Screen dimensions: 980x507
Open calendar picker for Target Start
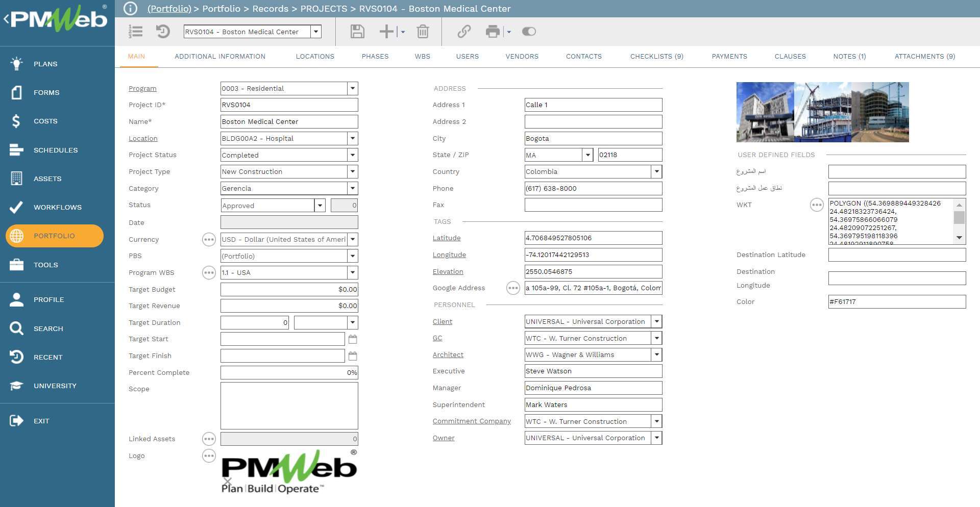point(352,339)
